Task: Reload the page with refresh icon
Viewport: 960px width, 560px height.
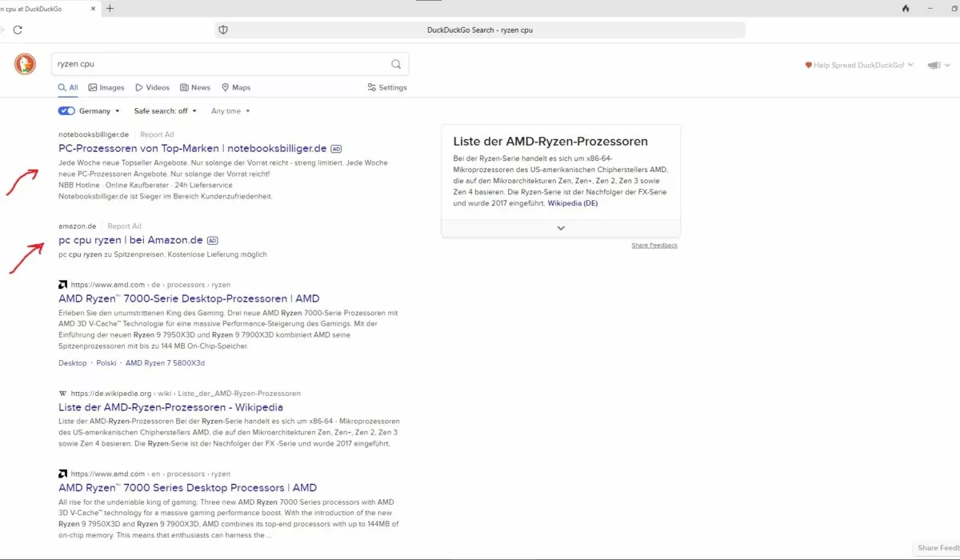Action: tap(18, 30)
